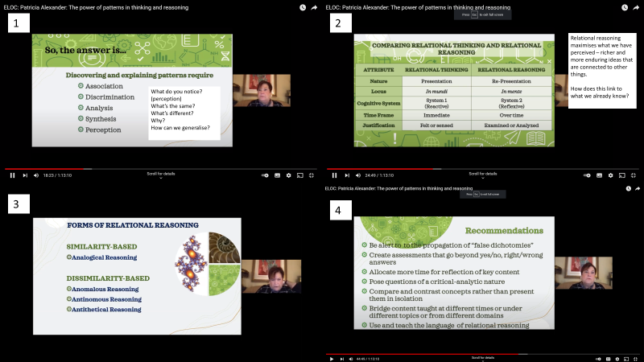The image size is (644, 362).
Task: Pause the video showing timestamp 18:23
Action: tap(12, 175)
